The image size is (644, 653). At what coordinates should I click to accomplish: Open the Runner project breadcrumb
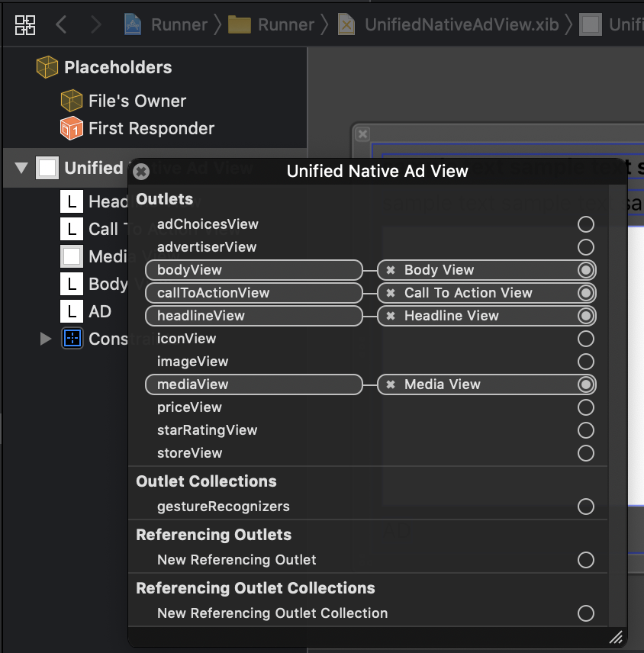(x=179, y=24)
